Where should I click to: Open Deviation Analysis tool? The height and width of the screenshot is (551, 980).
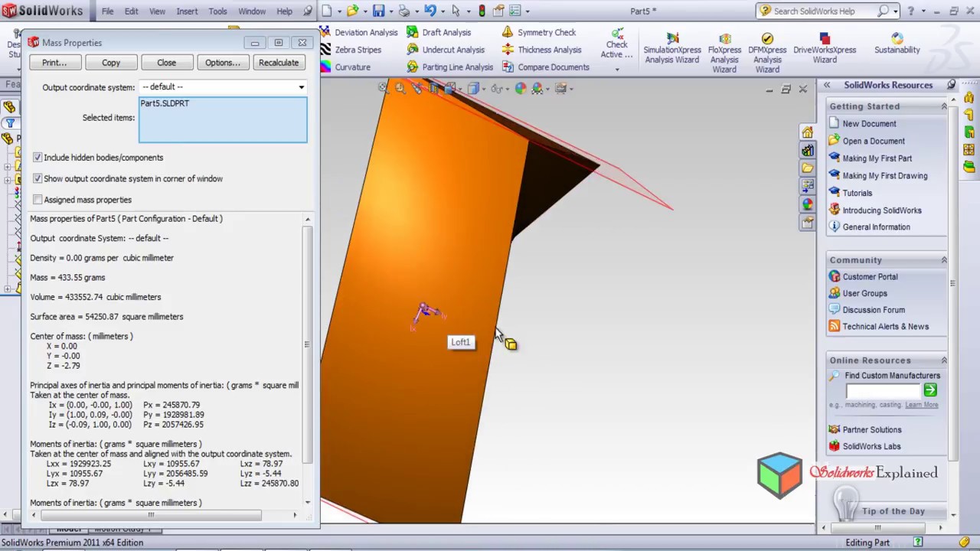point(360,32)
